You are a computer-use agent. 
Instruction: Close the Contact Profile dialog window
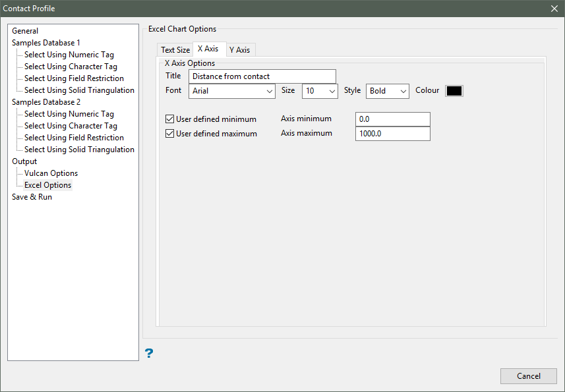(x=554, y=9)
